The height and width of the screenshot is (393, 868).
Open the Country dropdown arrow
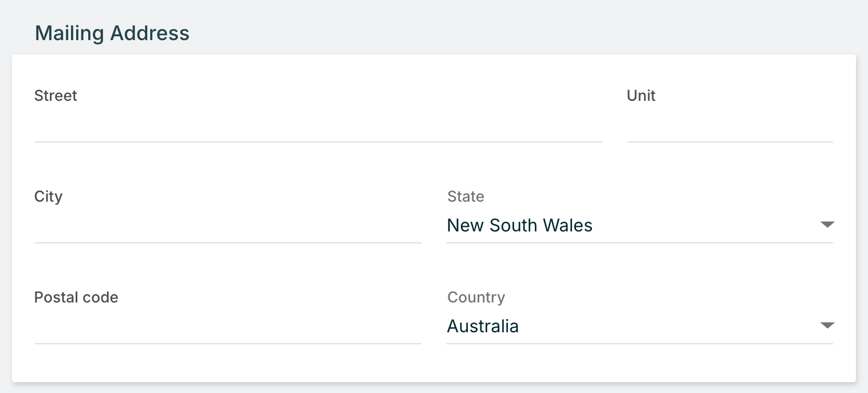pos(827,325)
